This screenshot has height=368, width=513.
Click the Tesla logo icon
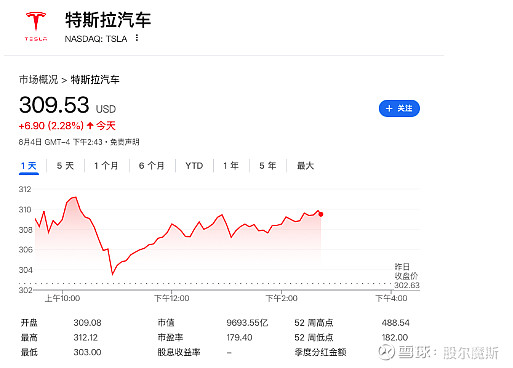(36, 26)
